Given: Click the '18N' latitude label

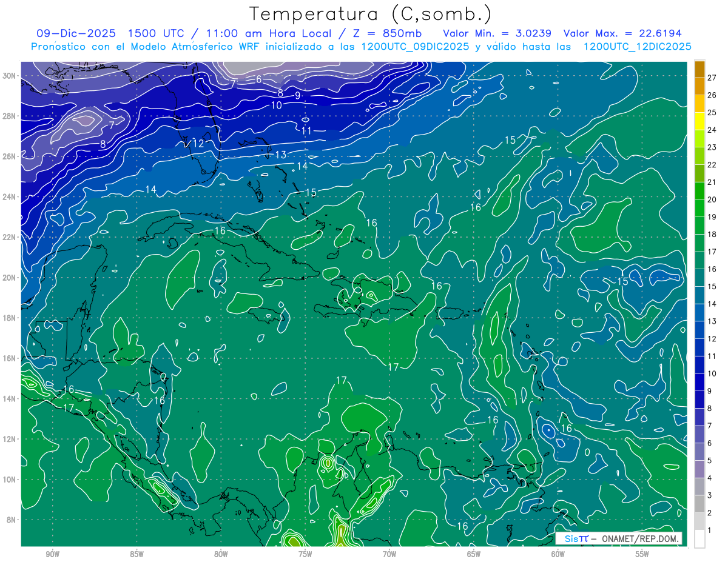Looking at the screenshot, I should coord(10,318).
